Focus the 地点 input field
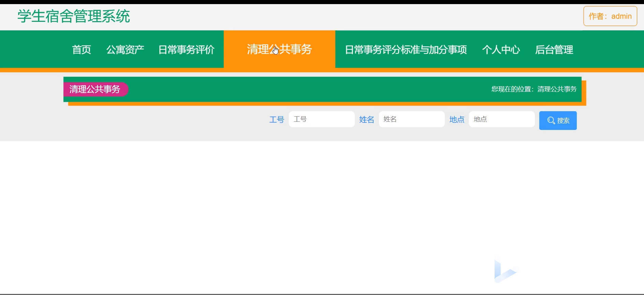 502,119
